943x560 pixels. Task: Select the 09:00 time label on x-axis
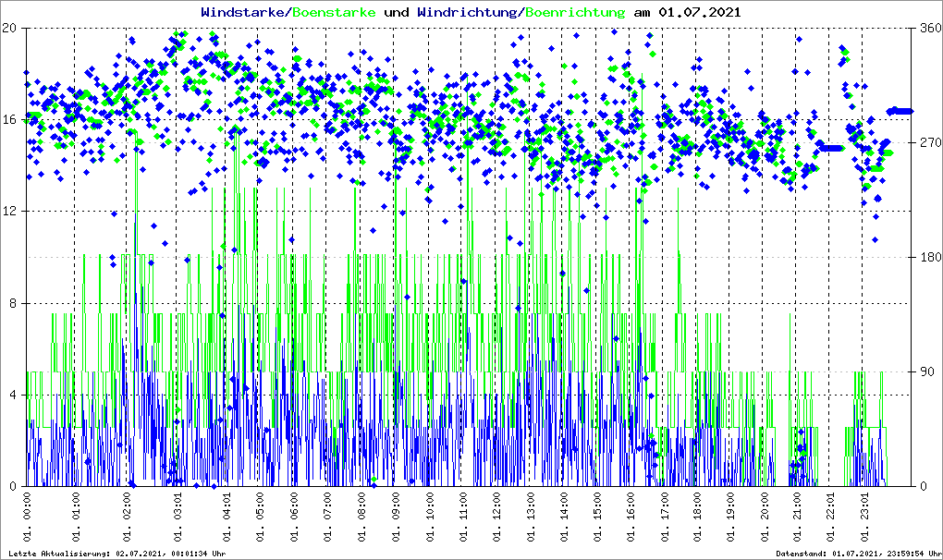tap(396, 518)
